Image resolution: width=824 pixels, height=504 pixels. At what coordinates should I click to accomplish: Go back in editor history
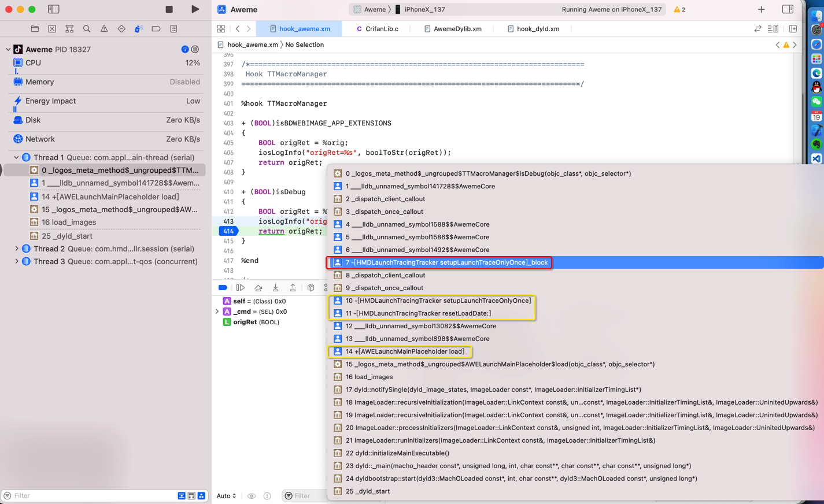238,29
